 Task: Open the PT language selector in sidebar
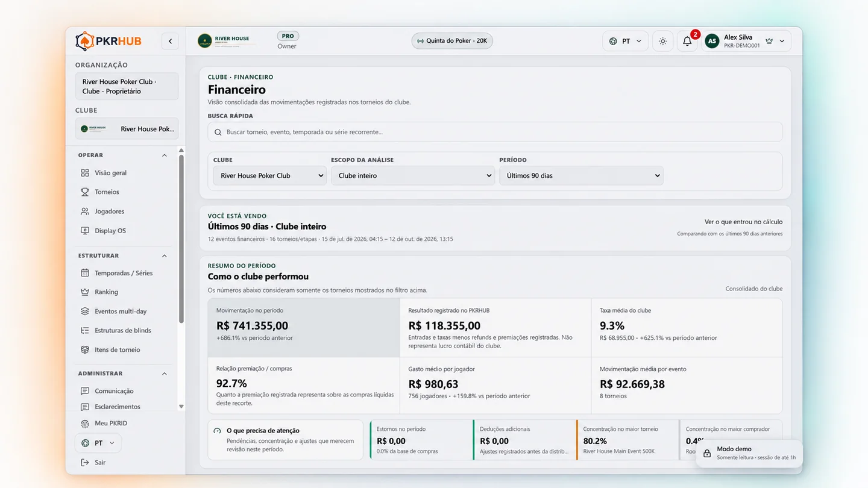point(98,443)
